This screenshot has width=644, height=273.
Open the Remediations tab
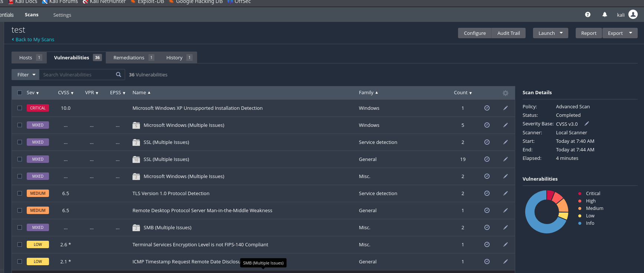133,57
